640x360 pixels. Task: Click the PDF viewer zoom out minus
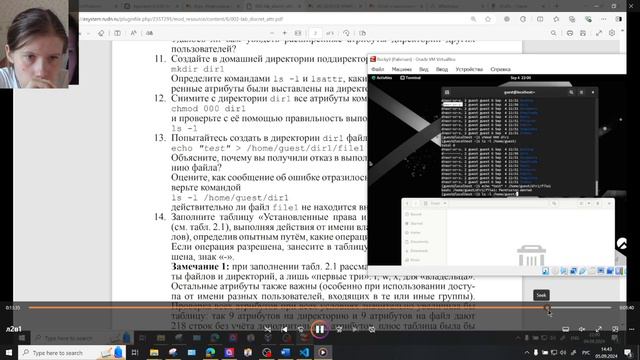272,33
